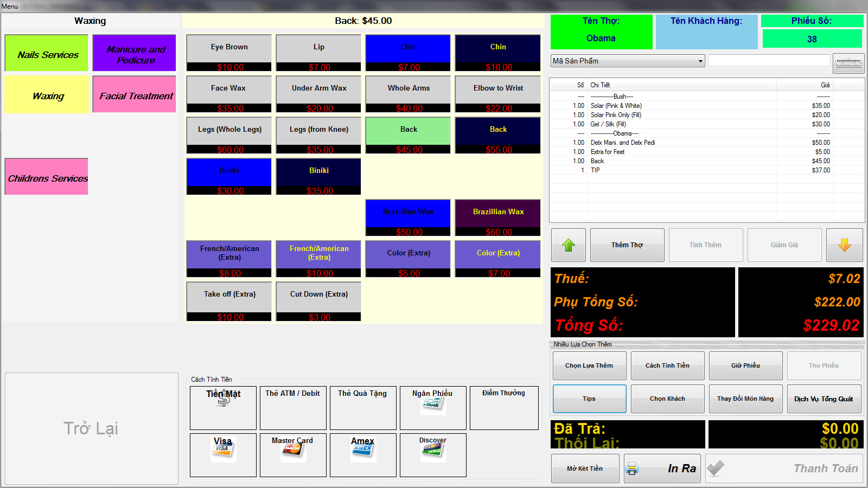868x488 pixels.
Task: Click the product code text field
Action: pyautogui.click(x=769, y=61)
